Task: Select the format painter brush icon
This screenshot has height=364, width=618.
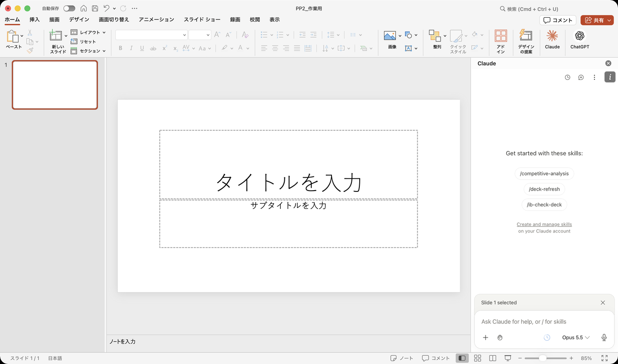Action: pos(30,51)
